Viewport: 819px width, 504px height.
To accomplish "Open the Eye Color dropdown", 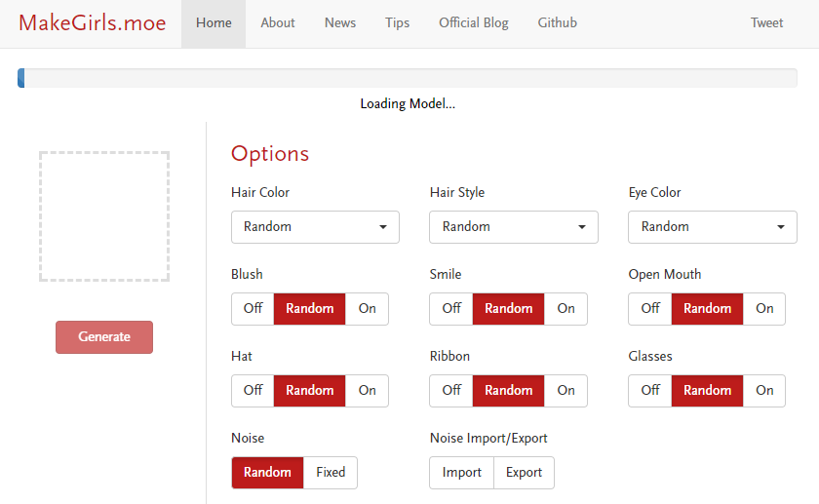I will (713, 227).
